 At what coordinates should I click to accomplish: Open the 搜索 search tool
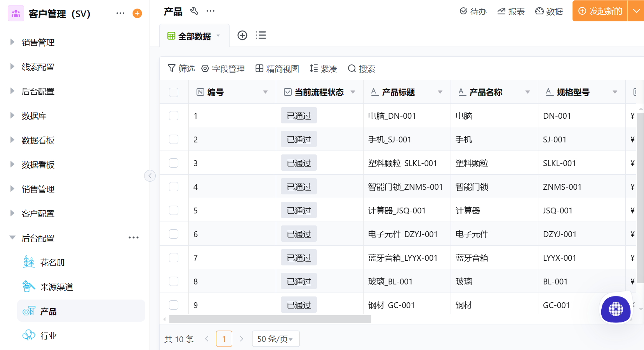point(352,68)
